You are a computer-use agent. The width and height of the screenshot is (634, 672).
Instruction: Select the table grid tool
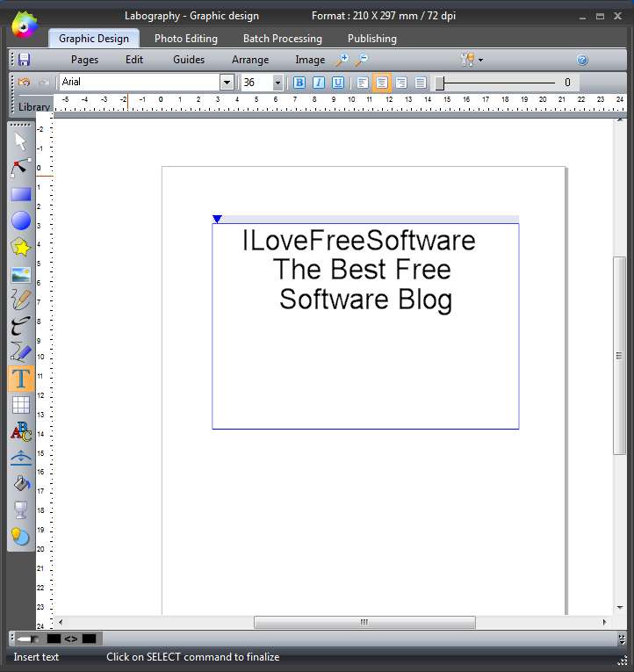[x=20, y=405]
